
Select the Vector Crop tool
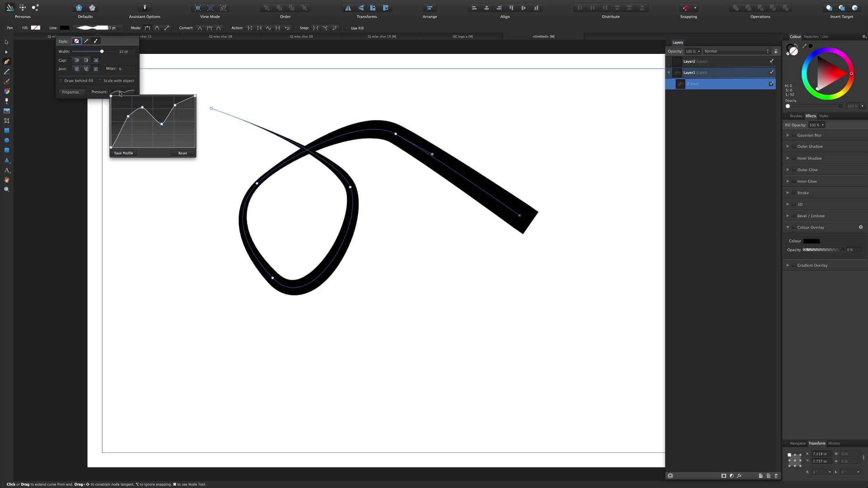pos(7,121)
